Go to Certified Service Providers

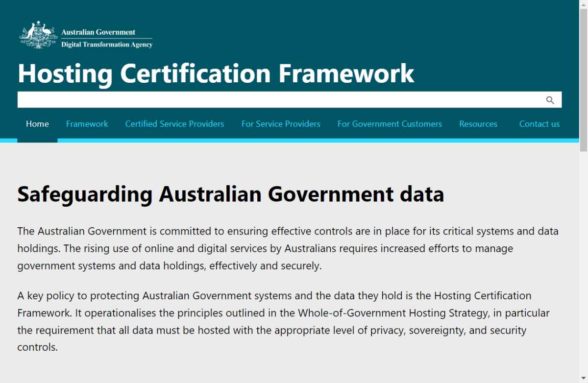pyautogui.click(x=174, y=124)
